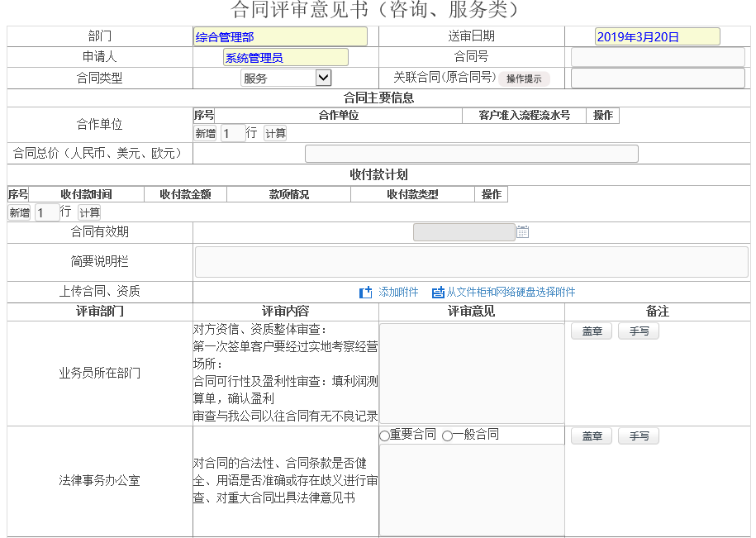Open 从文件柜和网络硬盘选择附件 link
Viewport: 756px width, 538px height.
(511, 293)
